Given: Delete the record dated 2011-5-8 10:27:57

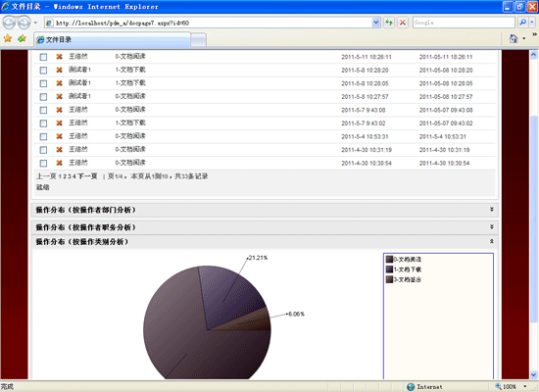Looking at the screenshot, I should (x=60, y=97).
